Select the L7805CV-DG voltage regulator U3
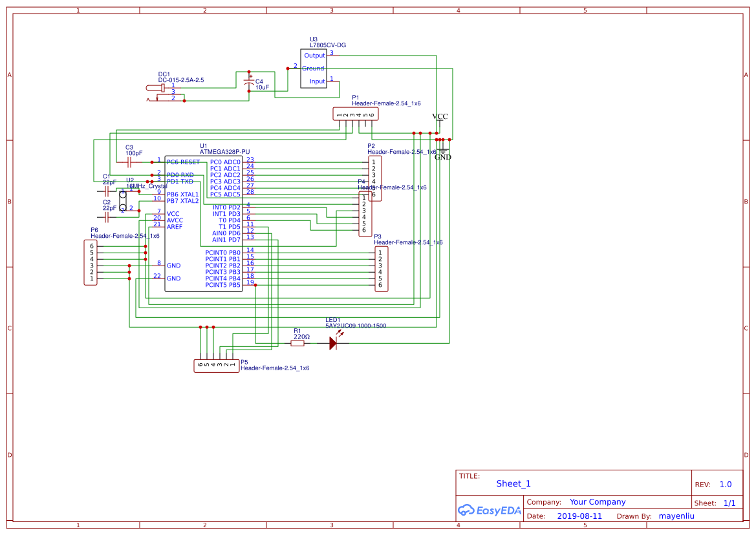Screen dimensions: 756x535 pyautogui.click(x=315, y=68)
